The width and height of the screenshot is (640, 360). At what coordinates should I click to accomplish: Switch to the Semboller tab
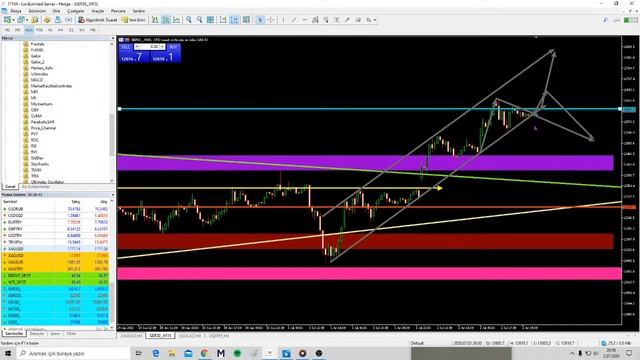[14, 334]
